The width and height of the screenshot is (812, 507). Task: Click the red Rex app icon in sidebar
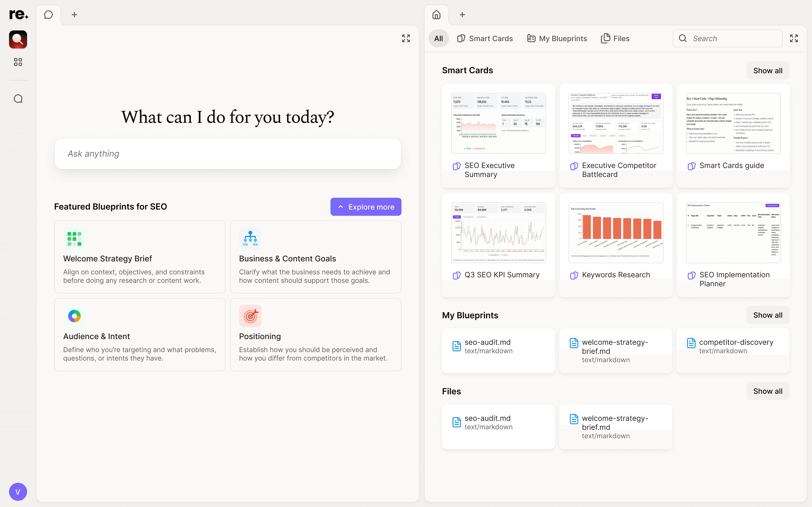point(18,39)
